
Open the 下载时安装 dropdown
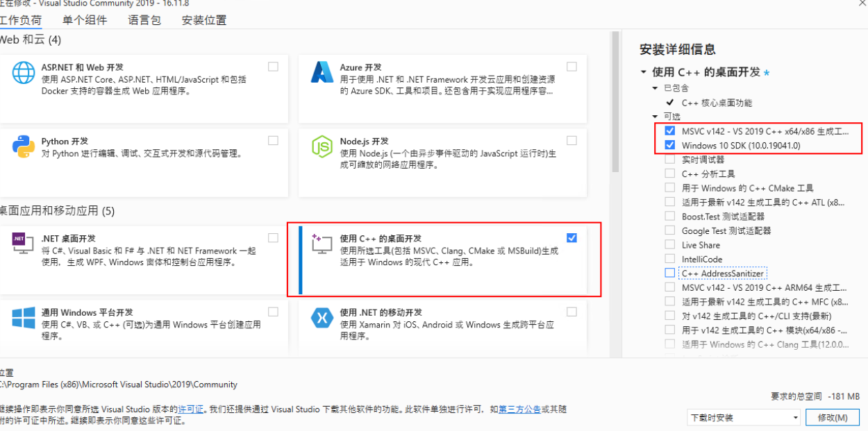(x=797, y=417)
